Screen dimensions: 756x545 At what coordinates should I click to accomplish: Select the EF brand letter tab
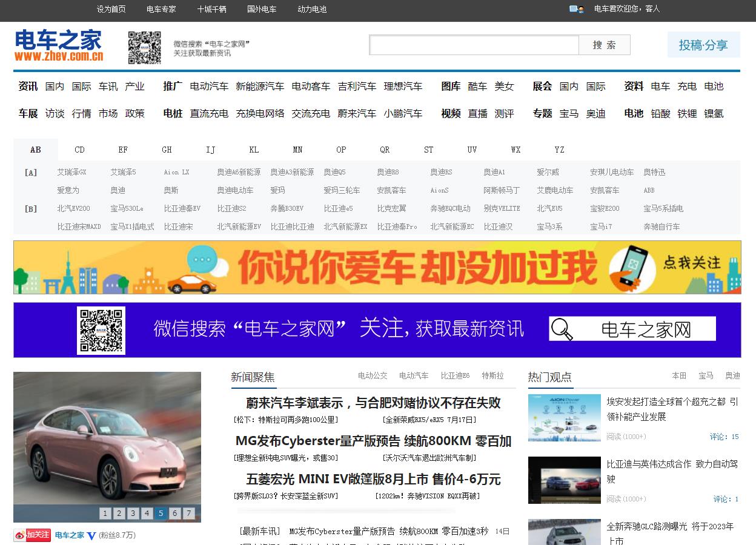tap(123, 150)
